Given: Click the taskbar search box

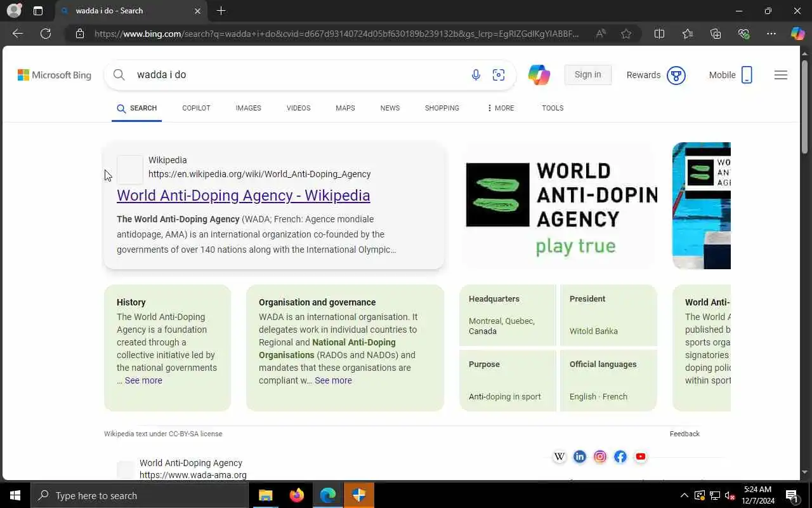Looking at the screenshot, I should [x=140, y=495].
